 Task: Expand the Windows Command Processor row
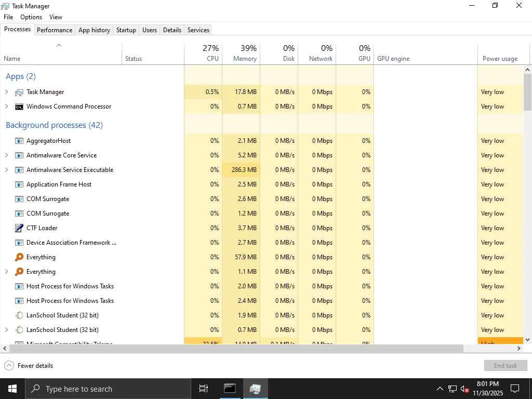[6, 107]
